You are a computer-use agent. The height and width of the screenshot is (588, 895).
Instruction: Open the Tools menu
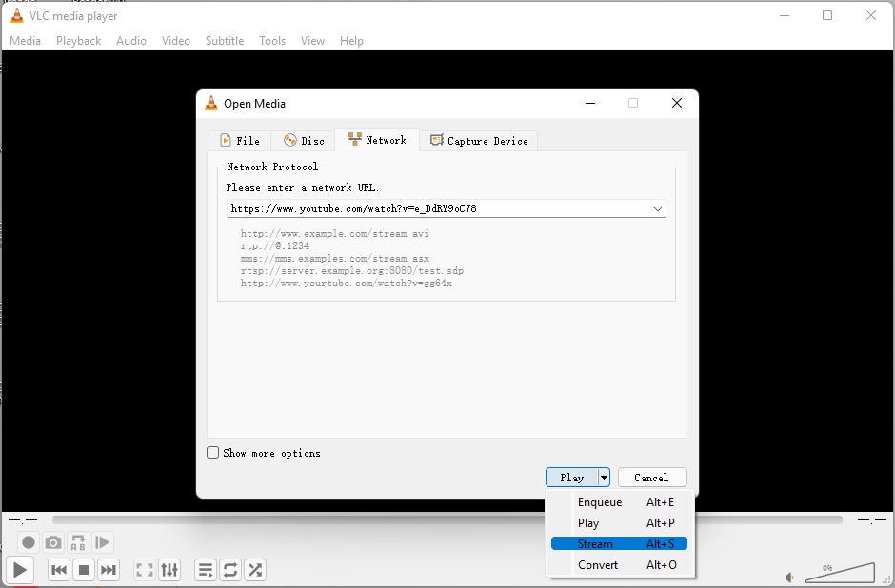271,41
